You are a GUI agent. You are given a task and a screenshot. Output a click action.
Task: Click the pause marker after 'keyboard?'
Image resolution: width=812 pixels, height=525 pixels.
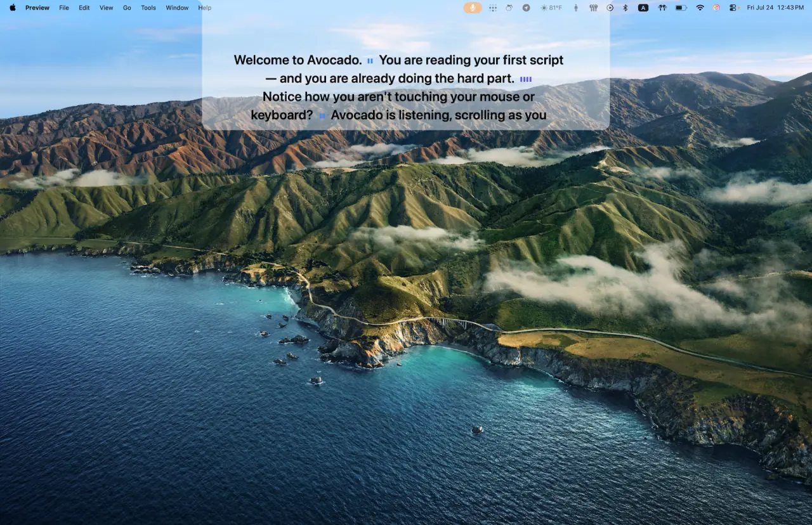point(322,116)
